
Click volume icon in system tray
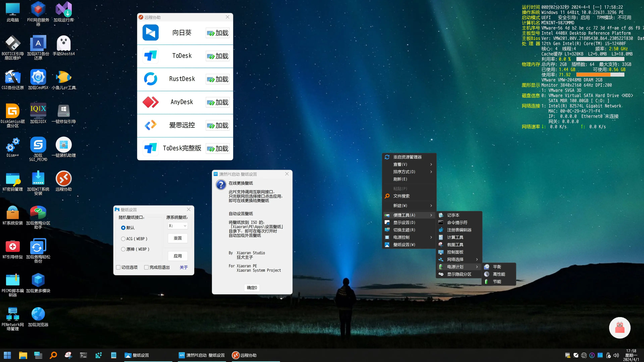[616, 355]
